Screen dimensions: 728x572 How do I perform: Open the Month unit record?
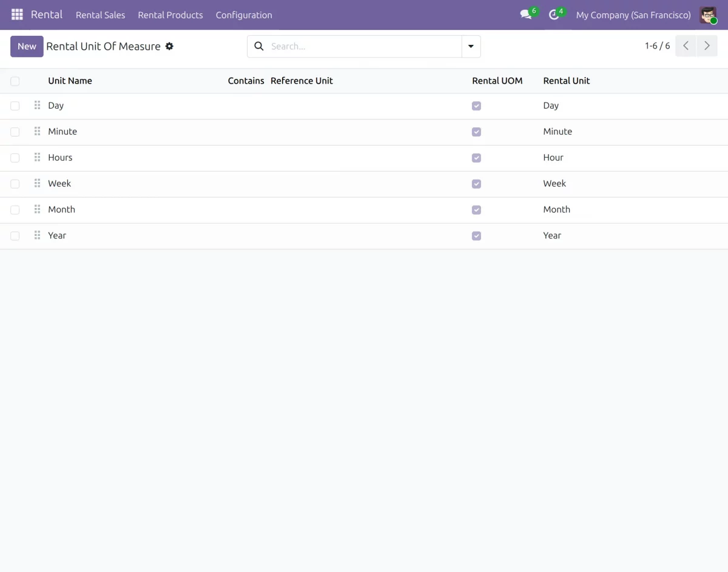click(x=62, y=210)
